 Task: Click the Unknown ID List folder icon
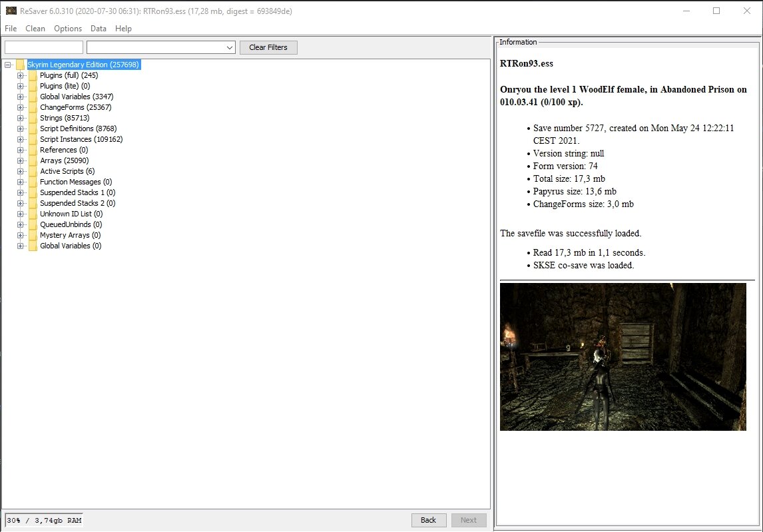click(x=33, y=214)
